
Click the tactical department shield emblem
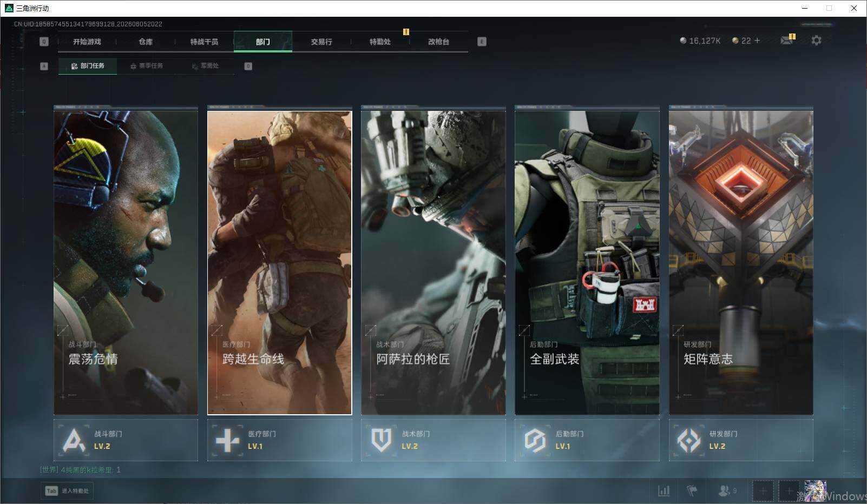(382, 440)
